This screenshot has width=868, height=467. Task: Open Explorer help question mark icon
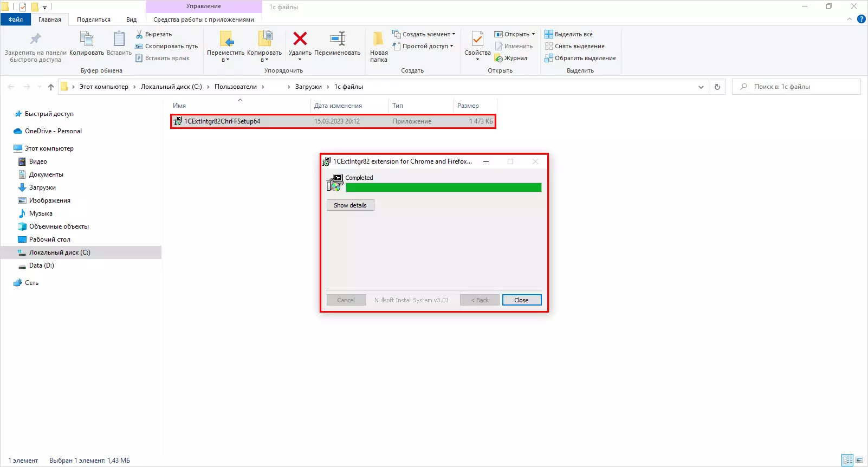[861, 20]
